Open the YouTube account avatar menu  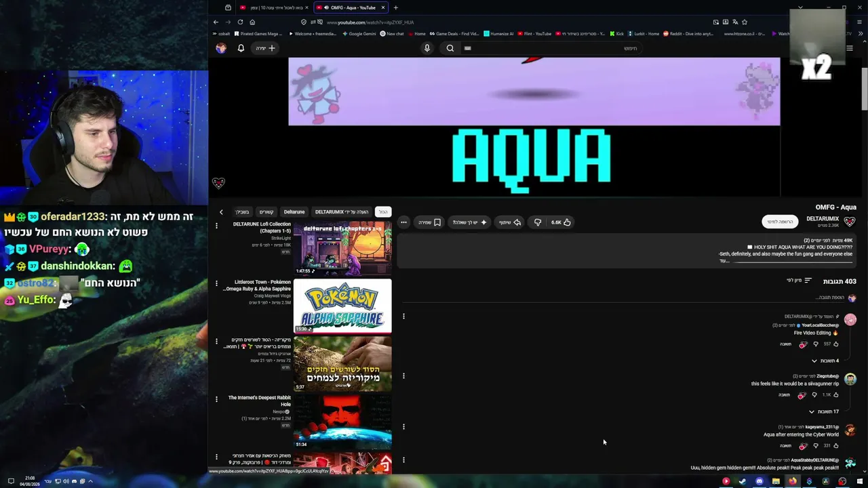click(221, 48)
